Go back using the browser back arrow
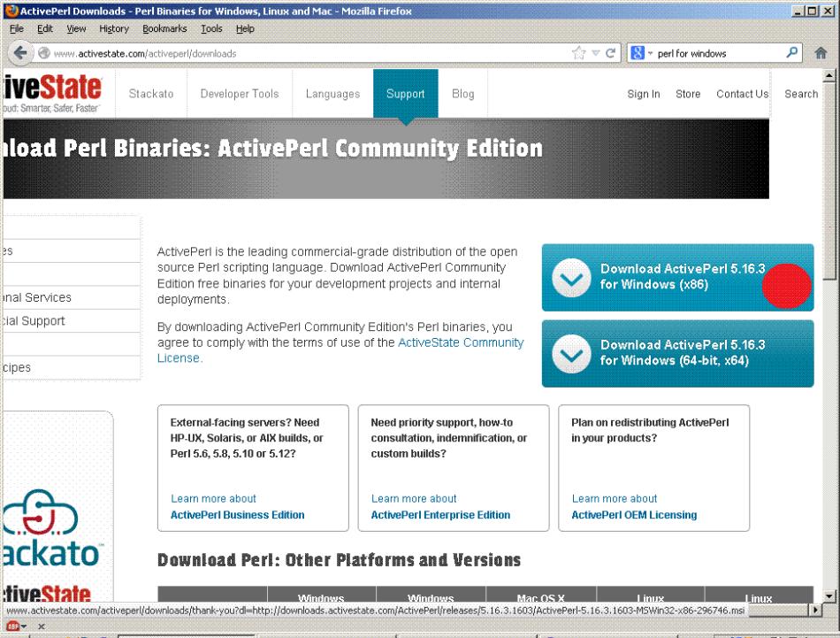 (x=19, y=53)
